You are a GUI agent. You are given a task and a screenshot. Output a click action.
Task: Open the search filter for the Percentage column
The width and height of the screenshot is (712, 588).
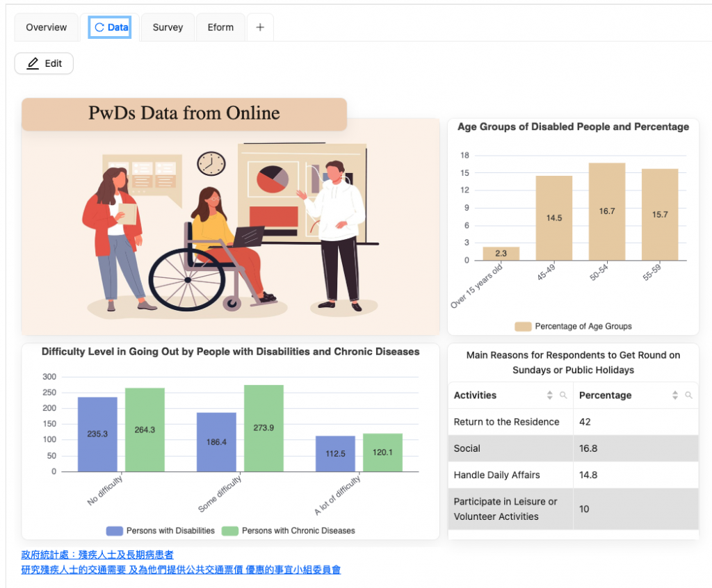688,395
